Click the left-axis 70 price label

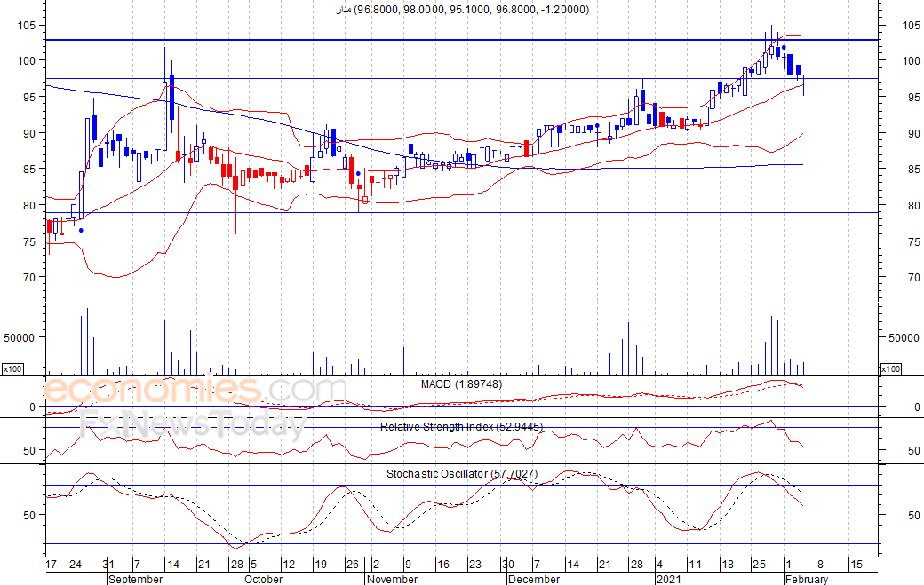[x=29, y=277]
